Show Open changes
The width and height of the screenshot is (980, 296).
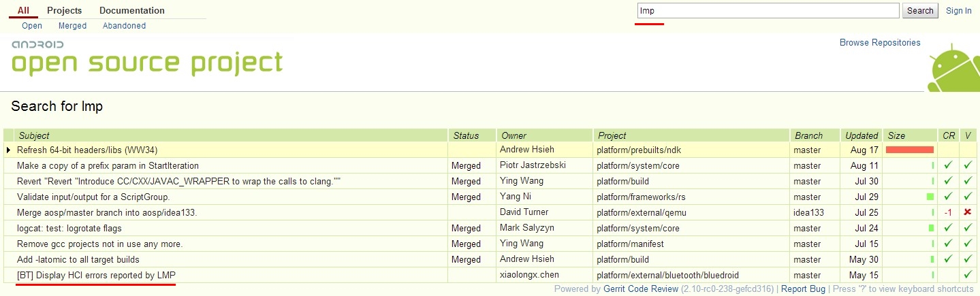pyautogui.click(x=32, y=26)
